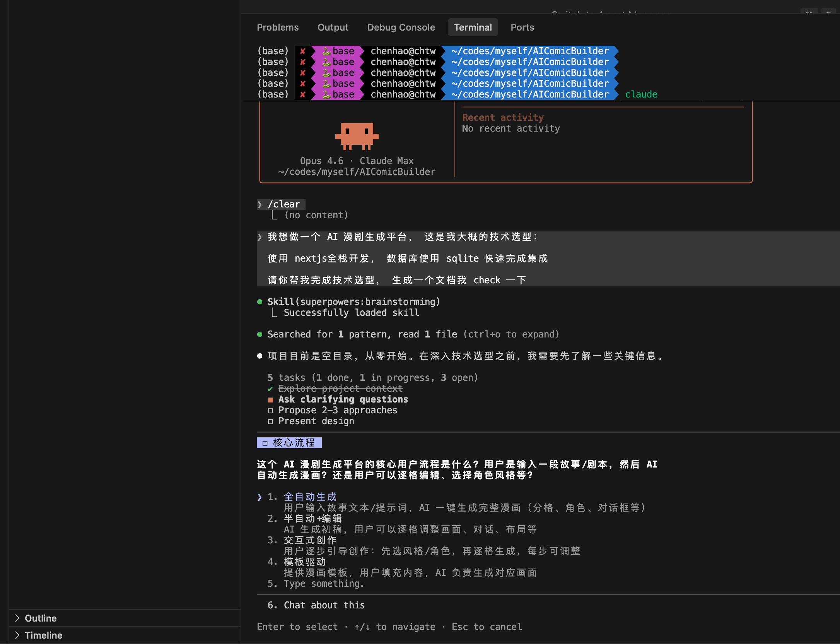Select option 2 半自动+编辑
840x644 pixels.
[312, 519]
